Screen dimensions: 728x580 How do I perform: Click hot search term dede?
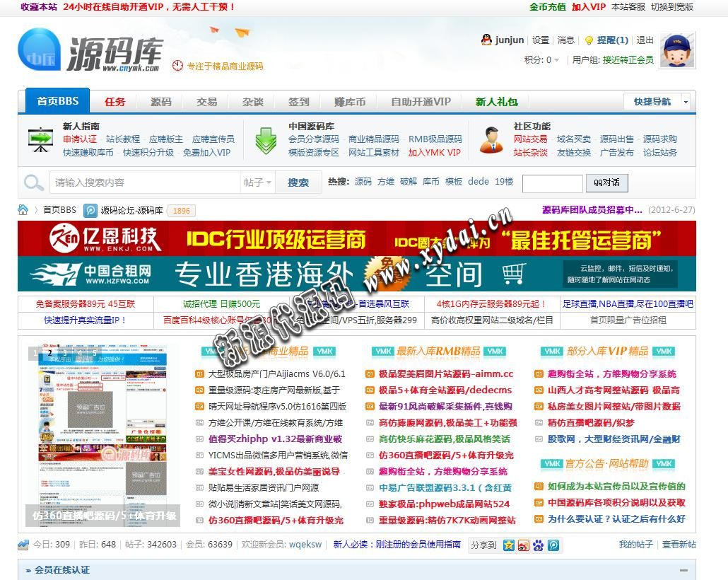(x=479, y=182)
